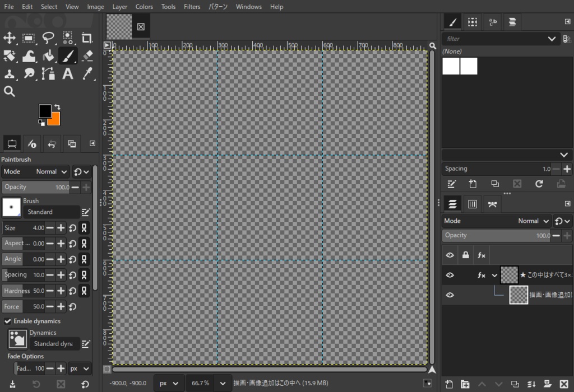
Task: Swap foreground and background colors
Action: click(x=58, y=107)
